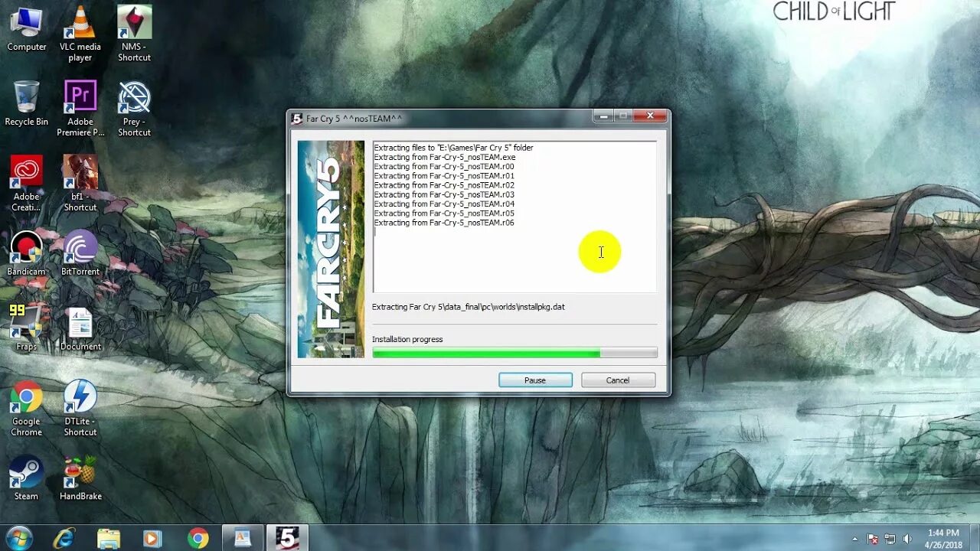980x551 pixels.
Task: Select the Far Cry 5 installer taskbar item
Action: tap(287, 538)
